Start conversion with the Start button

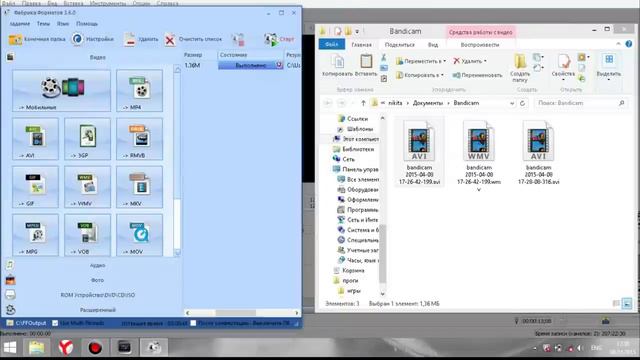[x=279, y=39]
